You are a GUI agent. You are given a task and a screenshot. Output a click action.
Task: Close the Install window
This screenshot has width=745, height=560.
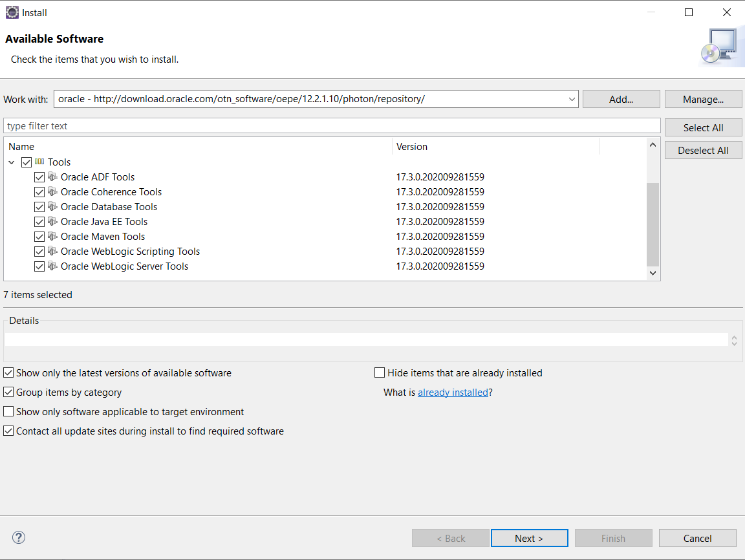pos(726,12)
